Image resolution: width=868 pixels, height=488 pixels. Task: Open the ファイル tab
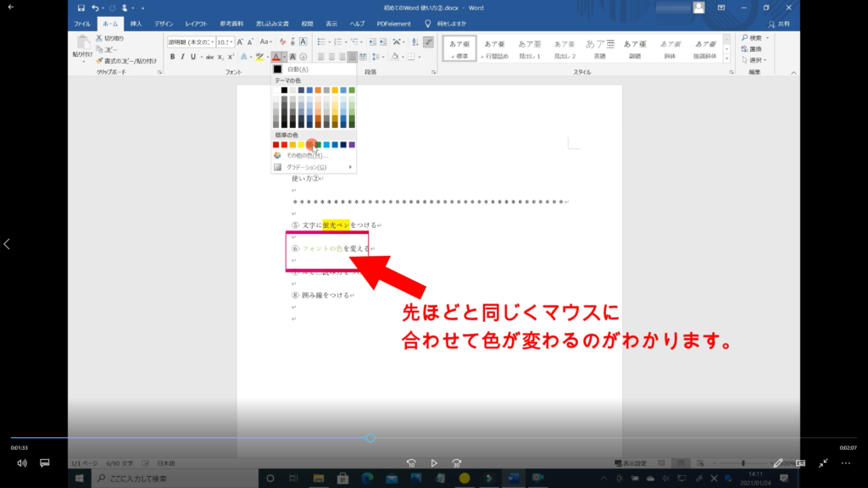coord(82,24)
